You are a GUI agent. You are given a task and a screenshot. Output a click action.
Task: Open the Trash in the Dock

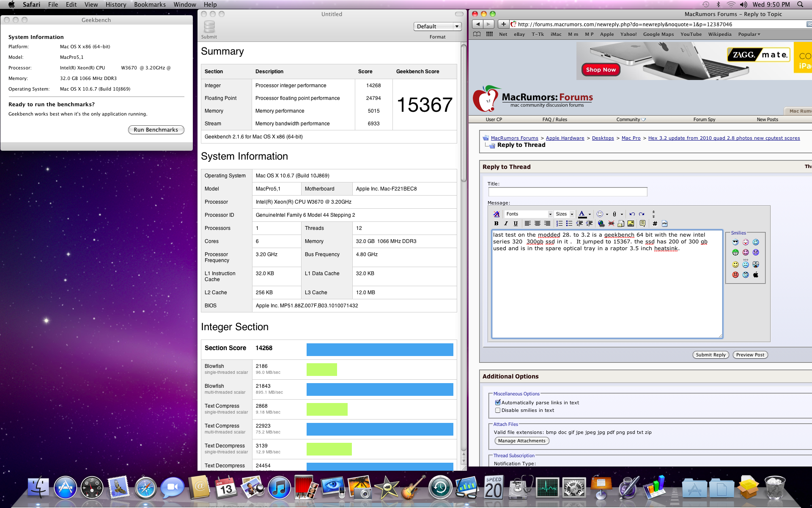[775, 488]
